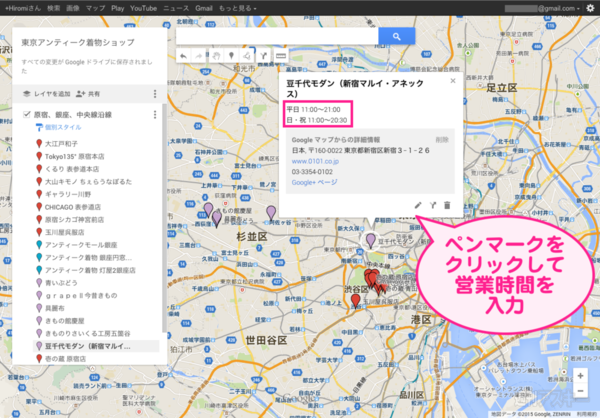The height and width of the screenshot is (418, 600).
Task: Click the undo arrow tool
Action: (x=183, y=56)
